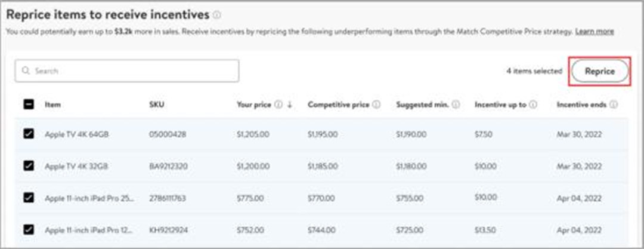Uncheck the KH9212924 iPad Pro row
Viewport: 644px width, 249px height.
[x=29, y=230]
